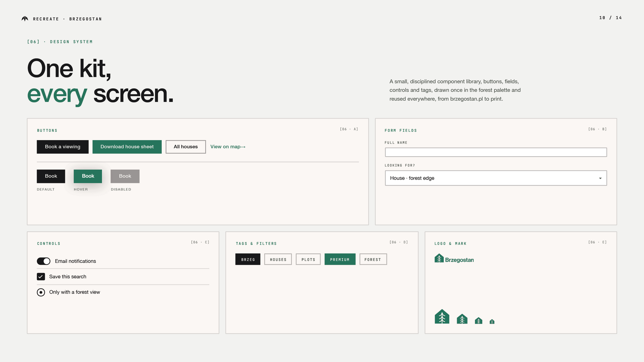Click the [06] · DESIGN SYSTEM heading
Image resolution: width=644 pixels, height=362 pixels.
point(60,42)
